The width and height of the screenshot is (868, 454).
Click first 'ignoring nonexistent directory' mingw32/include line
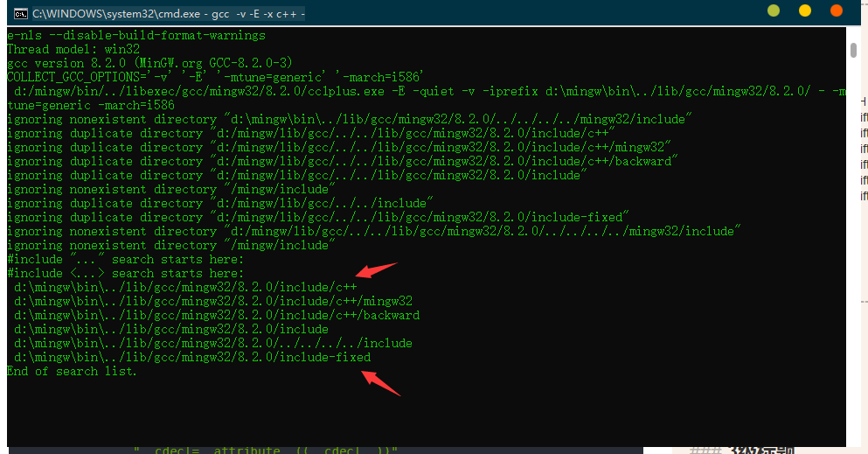pyautogui.click(x=350, y=119)
